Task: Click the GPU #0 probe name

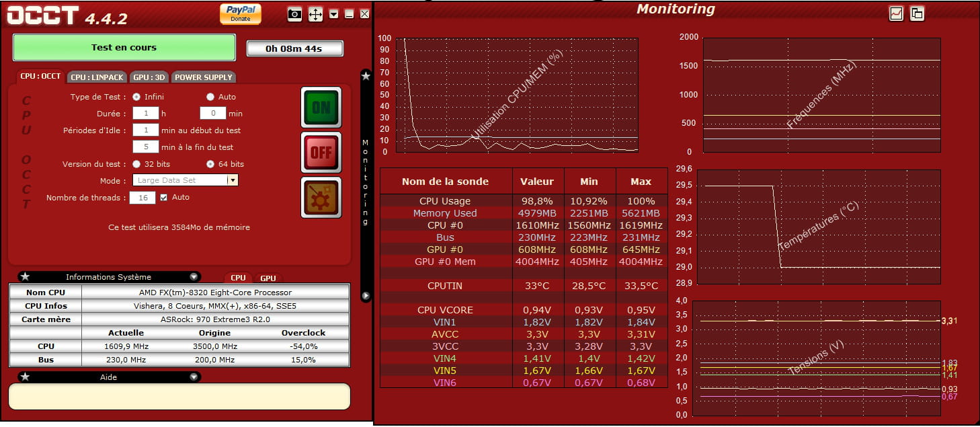Action: tap(445, 249)
